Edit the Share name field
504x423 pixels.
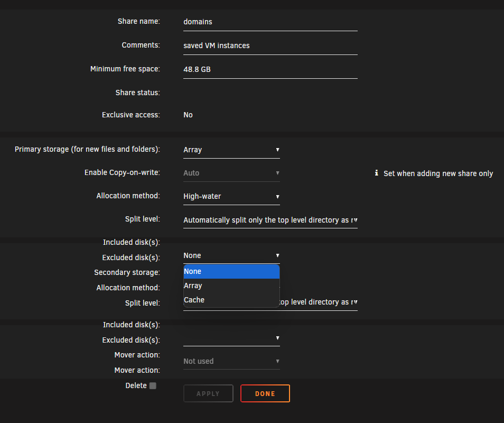(x=270, y=22)
